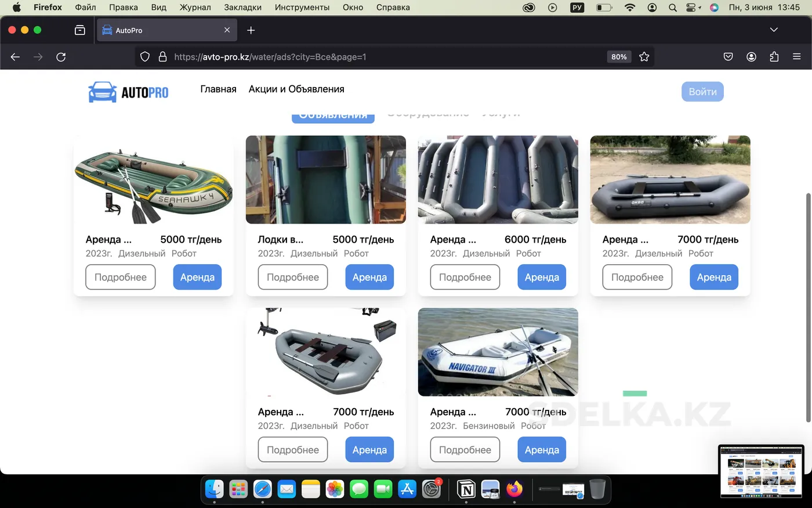Open Photos in the Dock

[335, 489]
